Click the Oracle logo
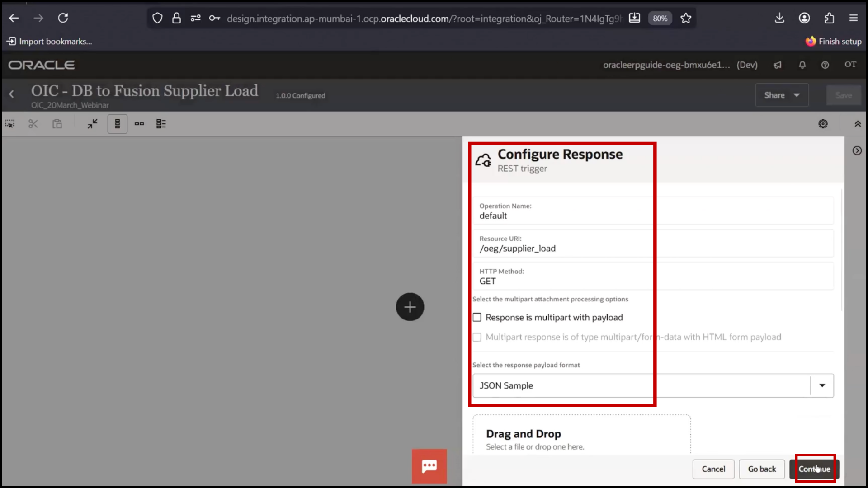 [42, 65]
